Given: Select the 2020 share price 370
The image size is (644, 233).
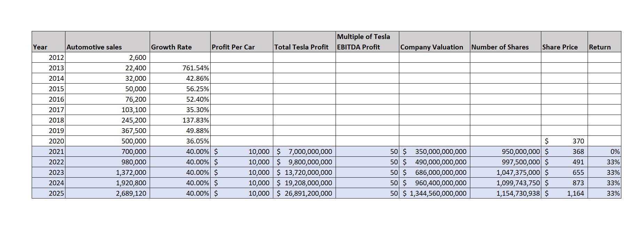Looking at the screenshot, I should click(564, 141).
